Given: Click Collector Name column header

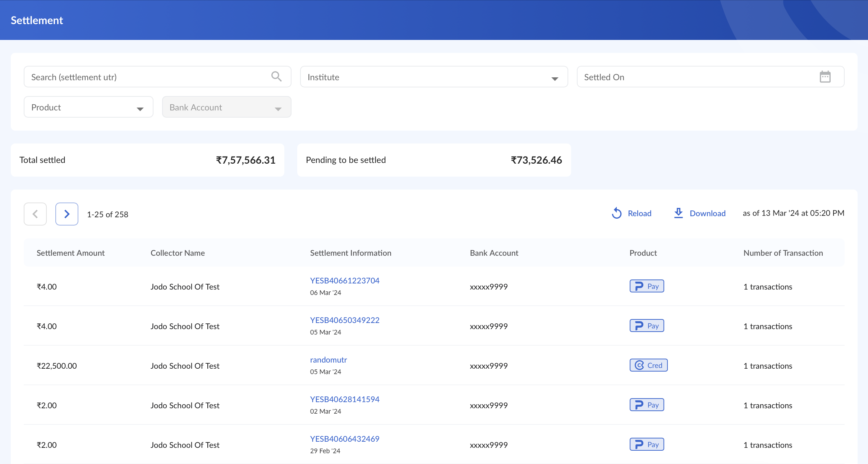Looking at the screenshot, I should [x=178, y=253].
